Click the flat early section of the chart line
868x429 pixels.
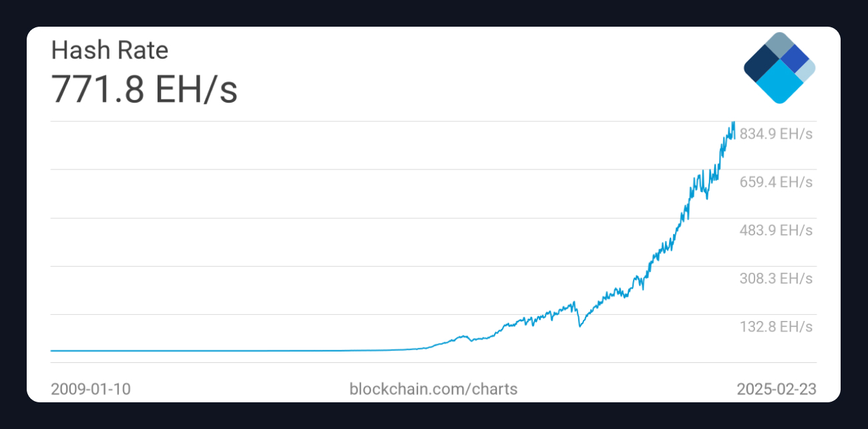[x=200, y=350]
